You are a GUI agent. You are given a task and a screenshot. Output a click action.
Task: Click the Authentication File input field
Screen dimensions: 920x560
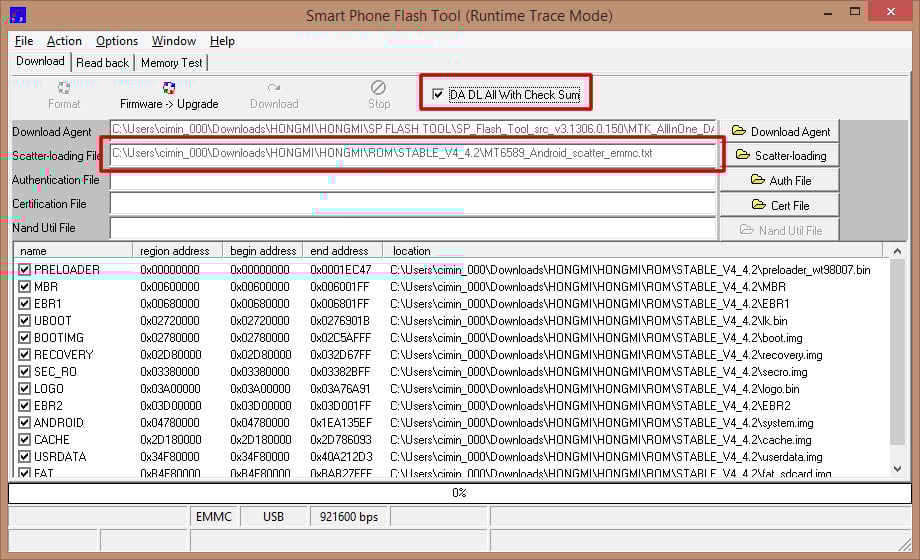pyautogui.click(x=412, y=181)
